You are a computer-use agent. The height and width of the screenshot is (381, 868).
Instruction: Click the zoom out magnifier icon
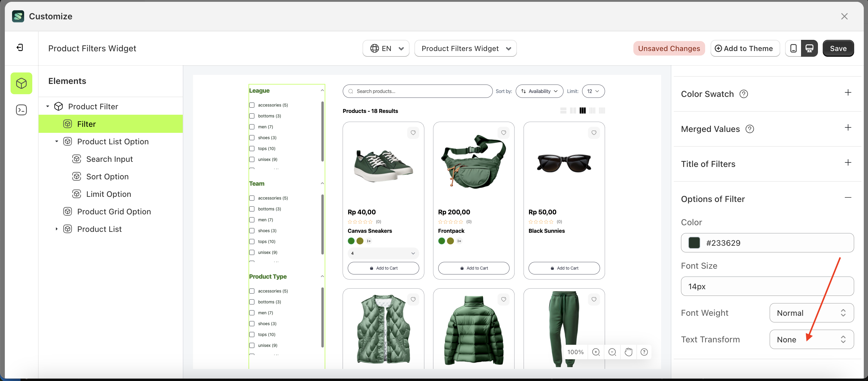pos(612,352)
